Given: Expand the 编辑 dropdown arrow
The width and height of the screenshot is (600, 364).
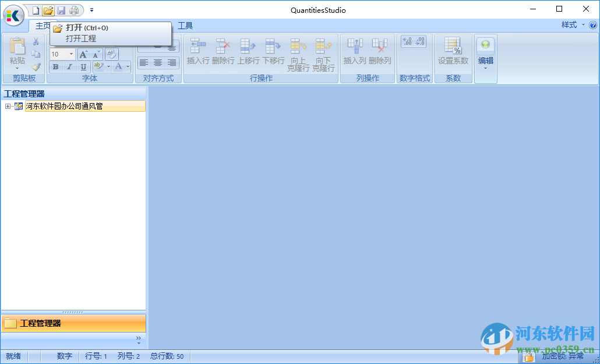Looking at the screenshot, I should click(x=485, y=69).
